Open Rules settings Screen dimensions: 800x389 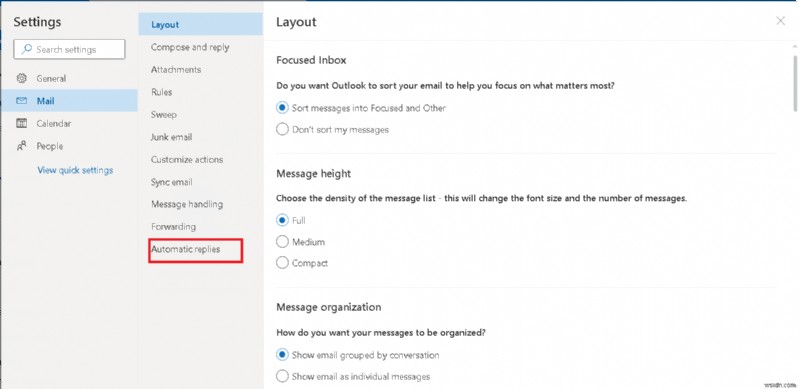click(x=161, y=92)
